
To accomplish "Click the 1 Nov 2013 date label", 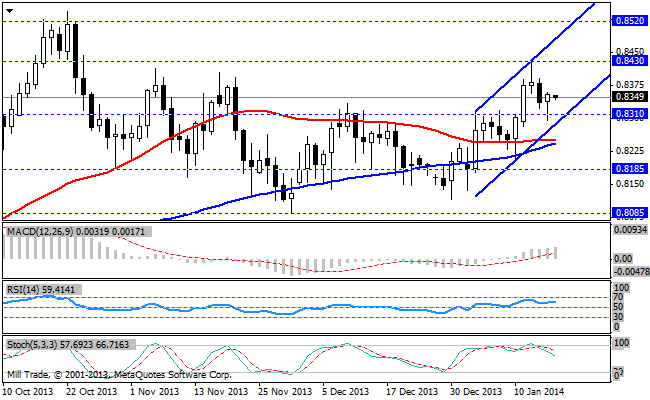I will [154, 392].
